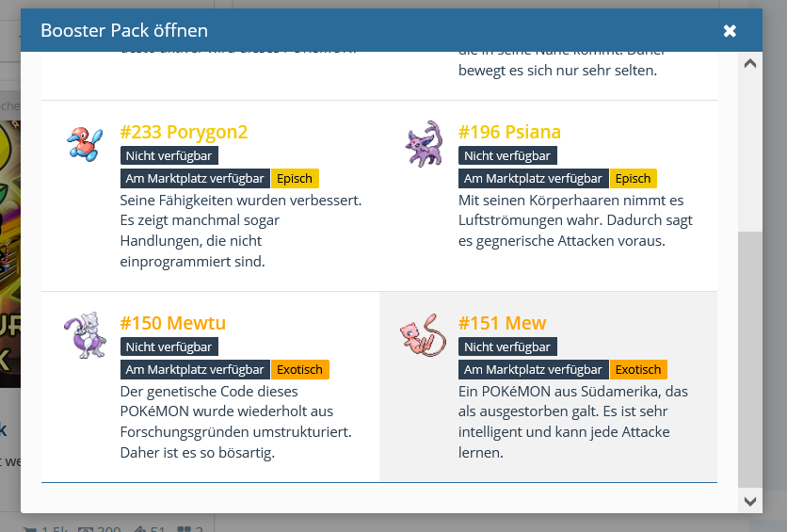Click Mew's Exotisch rarity badge
The width and height of the screenshot is (787, 532).
coord(638,370)
